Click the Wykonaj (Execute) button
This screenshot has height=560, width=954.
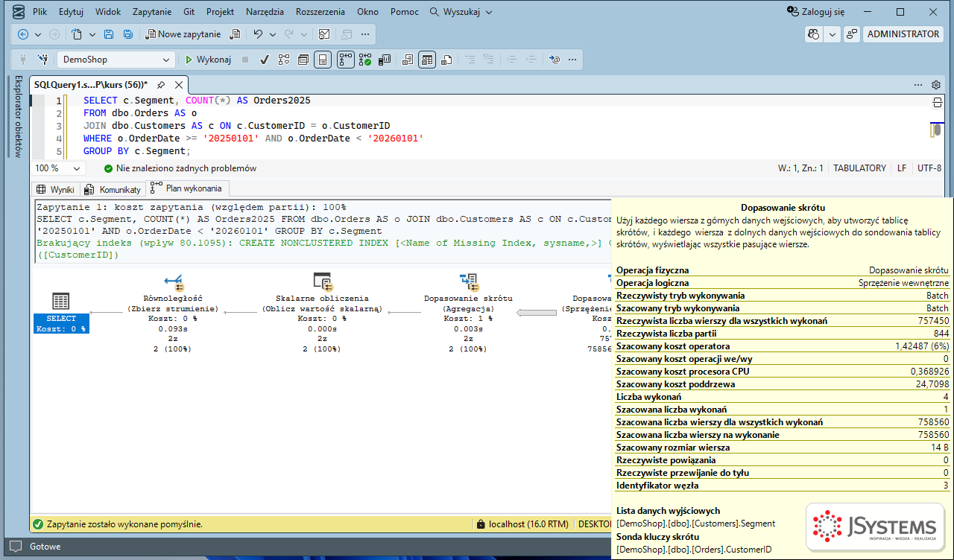click(208, 60)
